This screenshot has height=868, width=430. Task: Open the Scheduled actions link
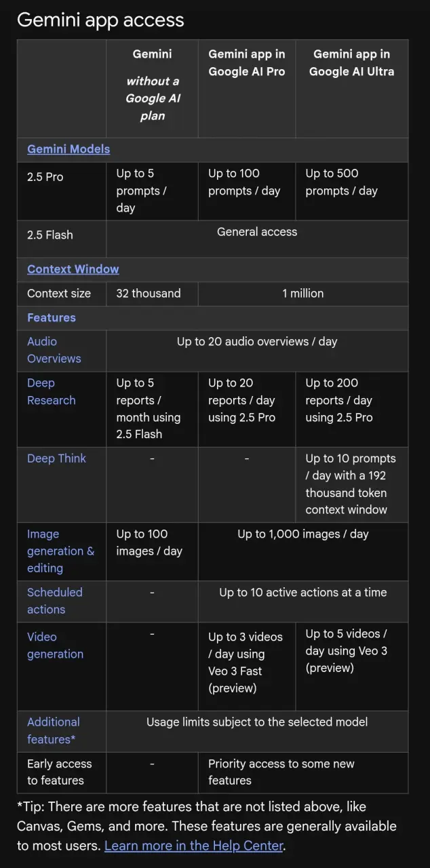coord(55,601)
